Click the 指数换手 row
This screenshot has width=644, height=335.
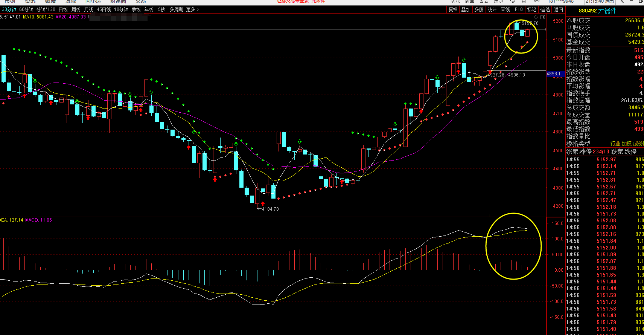[604, 93]
